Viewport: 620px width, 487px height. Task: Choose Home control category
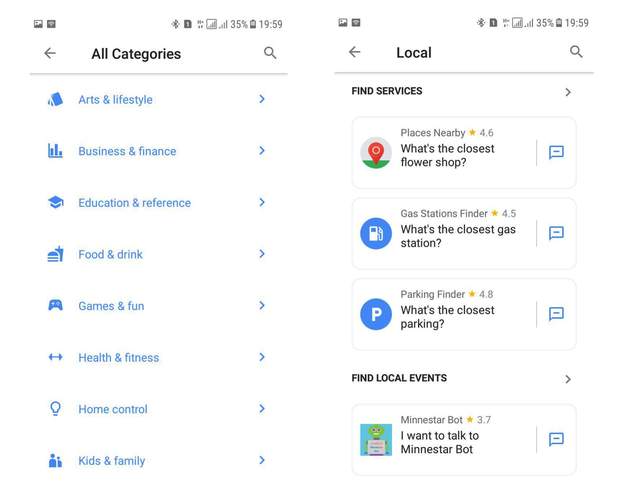pyautogui.click(x=113, y=409)
